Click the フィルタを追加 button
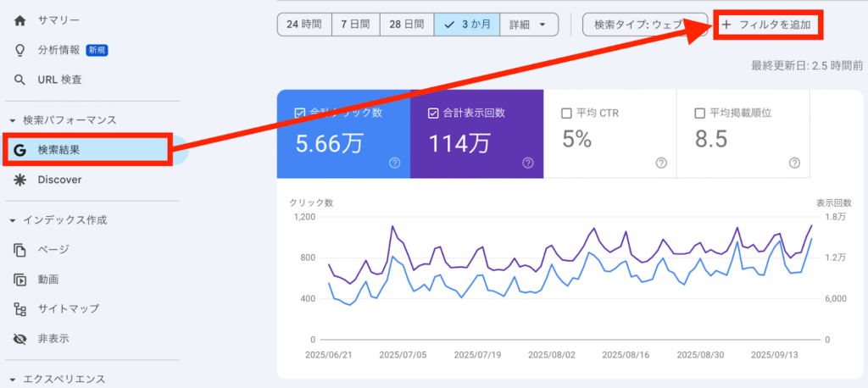The image size is (868, 388). (768, 25)
